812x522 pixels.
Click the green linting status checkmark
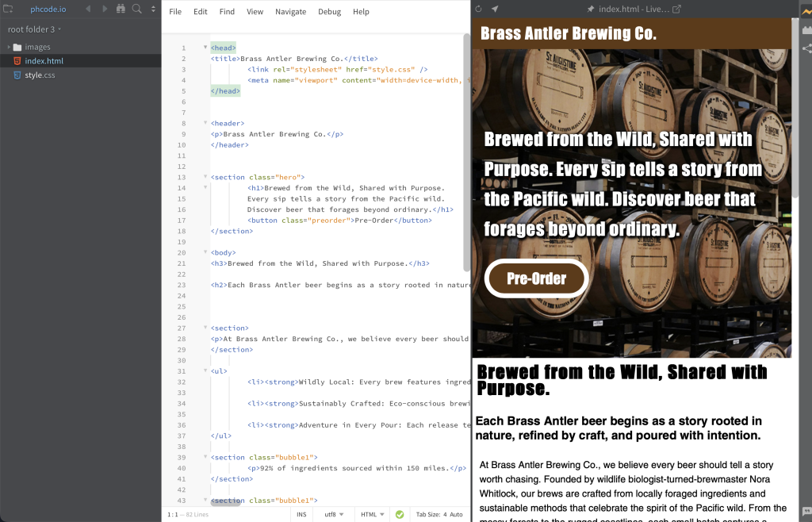point(400,514)
